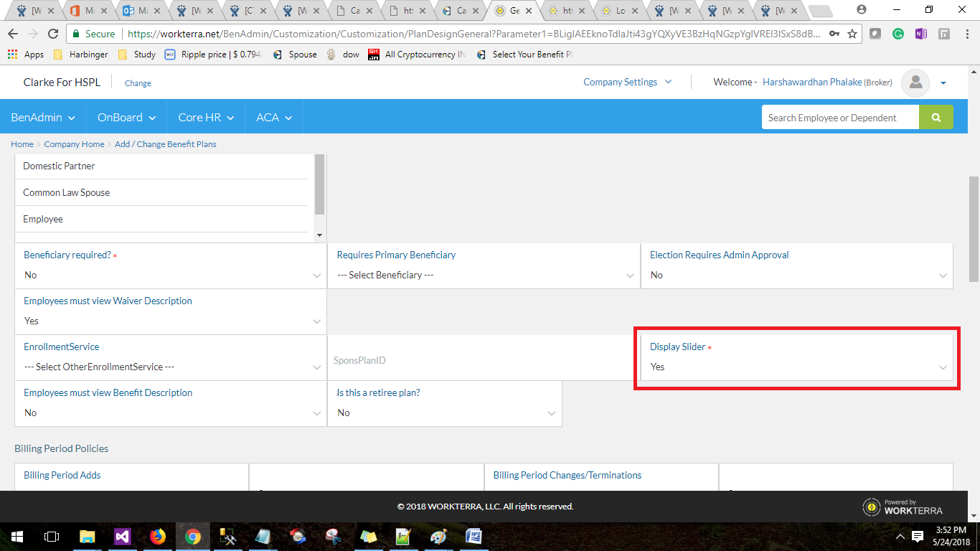Go to Company Home via breadcrumb link

(x=74, y=143)
